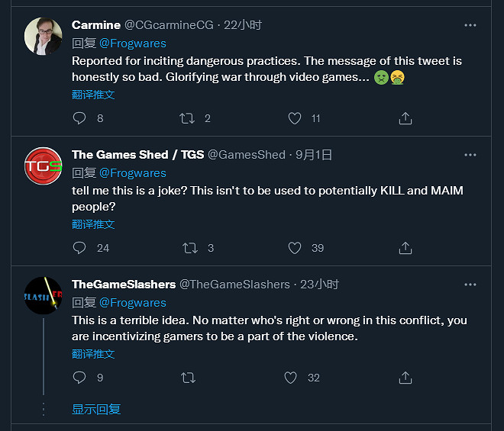
Task: Share Carmine's tweet
Action: point(405,118)
